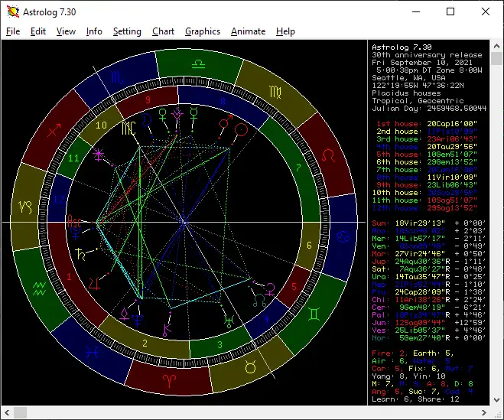Click the vertical scrollbar thumb
The image size is (504, 420).
[496, 59]
